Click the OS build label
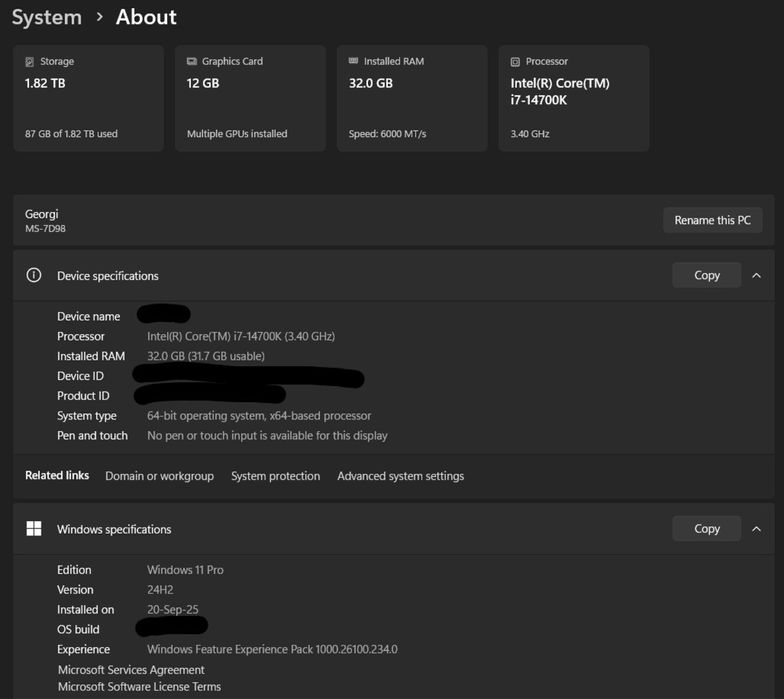The width and height of the screenshot is (784, 699). coord(78,630)
